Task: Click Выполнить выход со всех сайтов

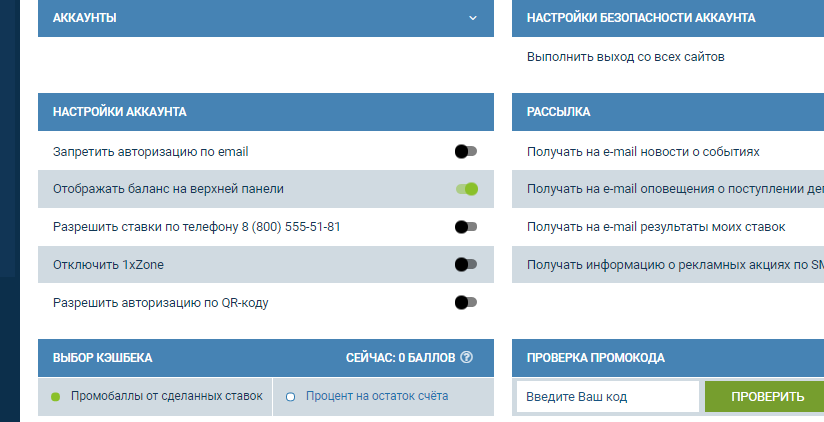Action: tap(625, 57)
